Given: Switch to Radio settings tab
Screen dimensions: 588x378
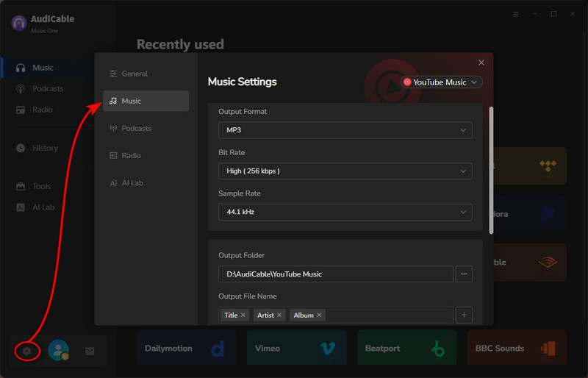Looking at the screenshot, I should tap(146, 155).
